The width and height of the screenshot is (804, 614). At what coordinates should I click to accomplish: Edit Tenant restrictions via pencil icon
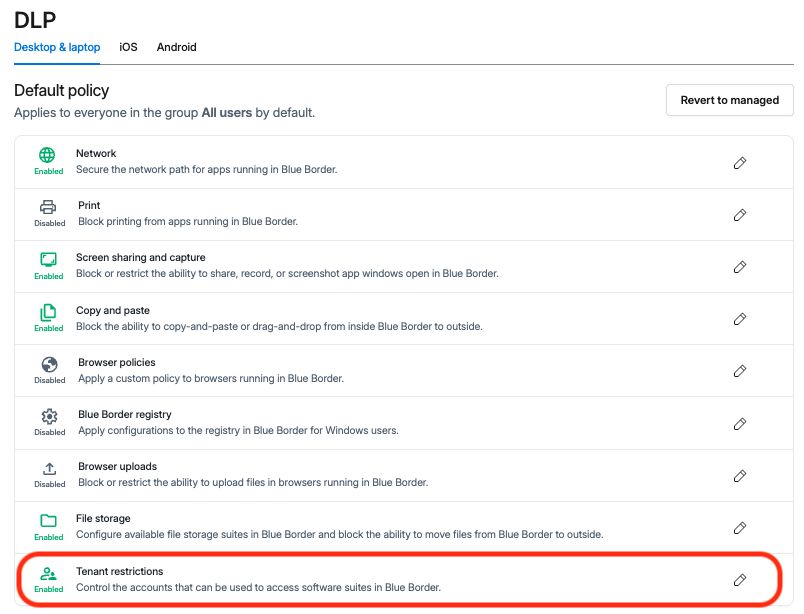739,580
